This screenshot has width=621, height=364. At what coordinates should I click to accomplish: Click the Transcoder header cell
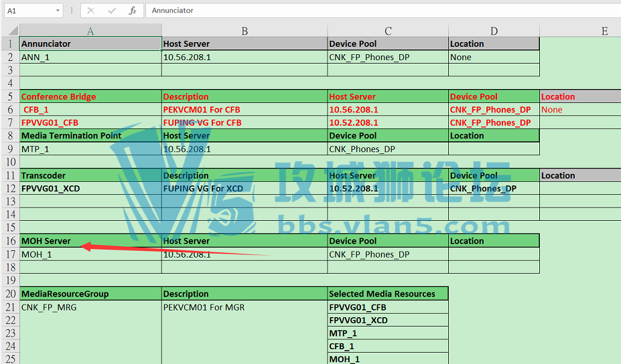[x=90, y=175]
